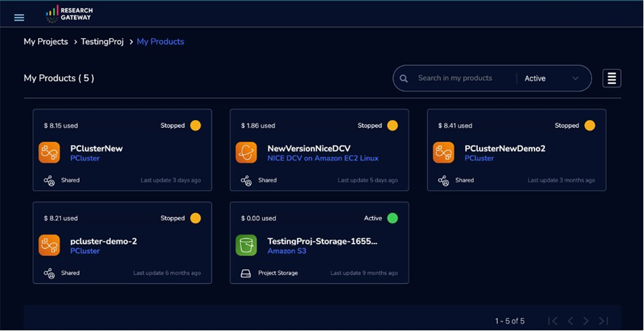Image resolution: width=644 pixels, height=331 pixels.
Task: Click Stopped label on PClusterNew card
Action: coord(173,126)
